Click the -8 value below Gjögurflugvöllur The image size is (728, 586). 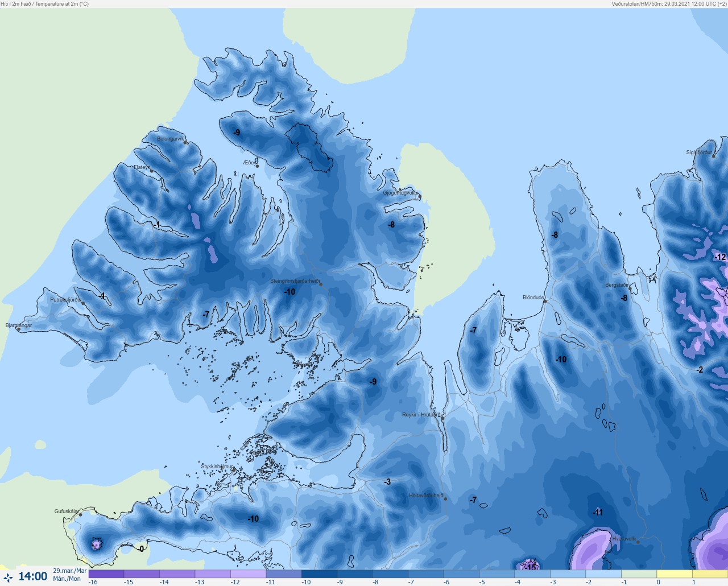coord(391,225)
